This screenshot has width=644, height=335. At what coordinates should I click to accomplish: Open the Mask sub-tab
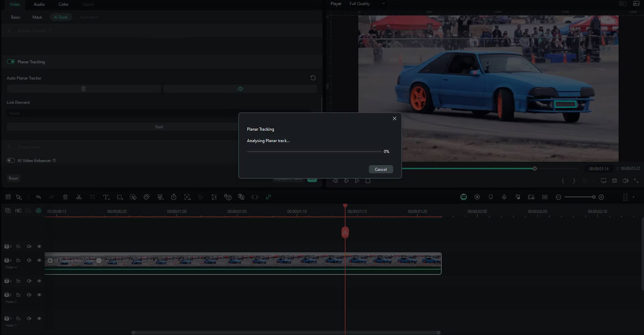37,17
